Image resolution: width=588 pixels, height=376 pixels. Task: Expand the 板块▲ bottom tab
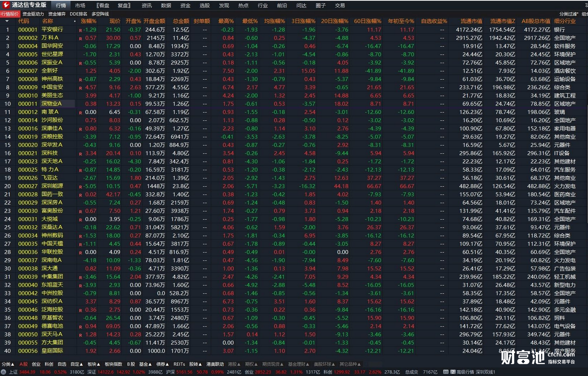(94, 364)
